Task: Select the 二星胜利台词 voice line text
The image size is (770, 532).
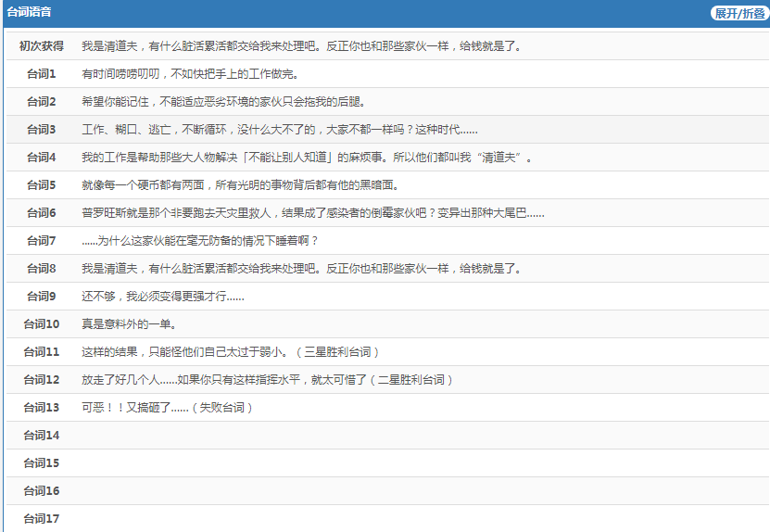Action: point(267,380)
